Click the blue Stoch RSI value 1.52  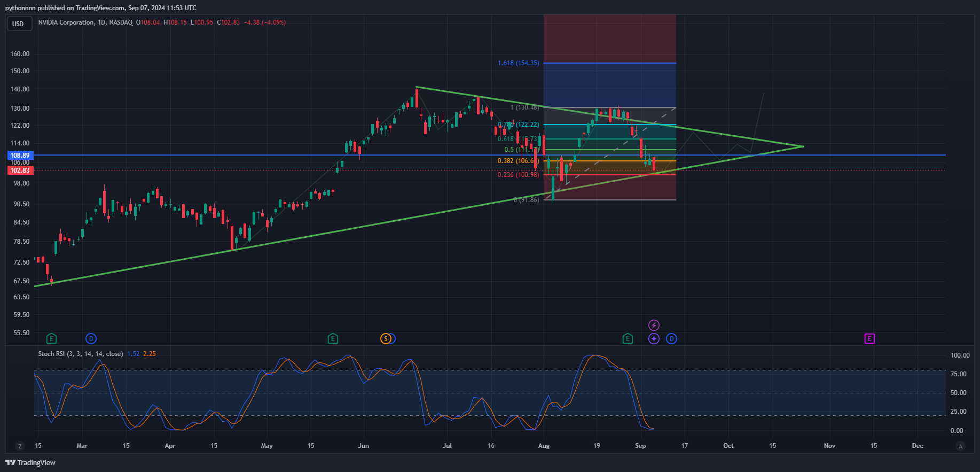pos(133,354)
